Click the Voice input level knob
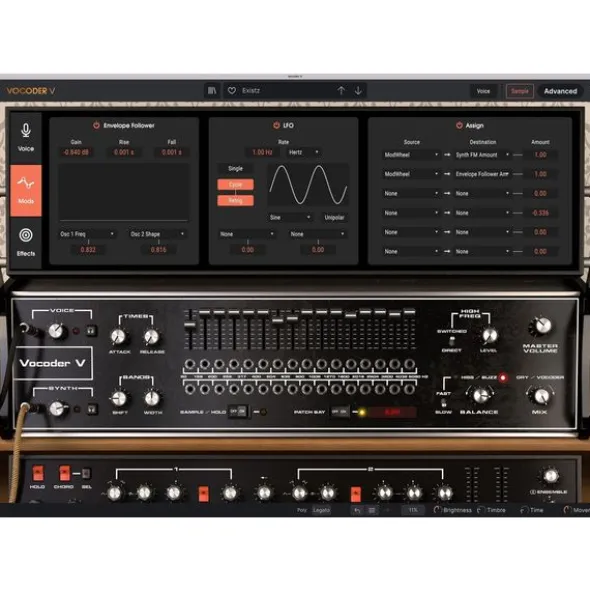 (x=56, y=331)
